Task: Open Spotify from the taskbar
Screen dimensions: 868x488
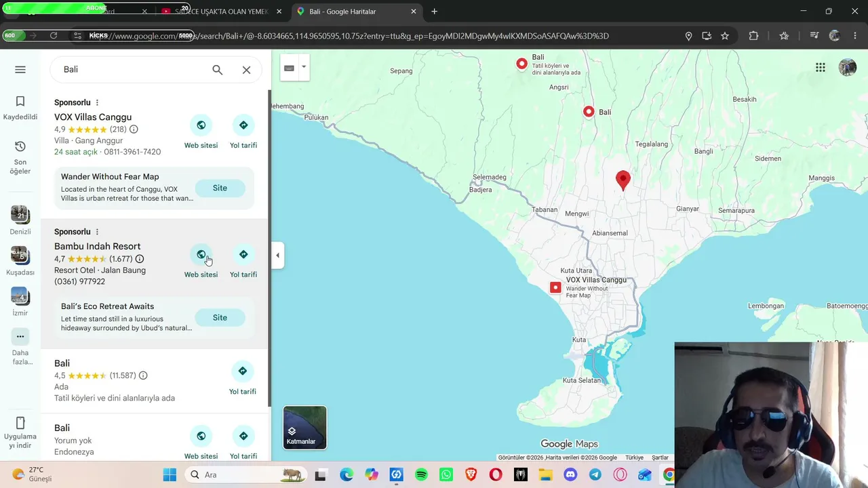Action: coord(421,474)
